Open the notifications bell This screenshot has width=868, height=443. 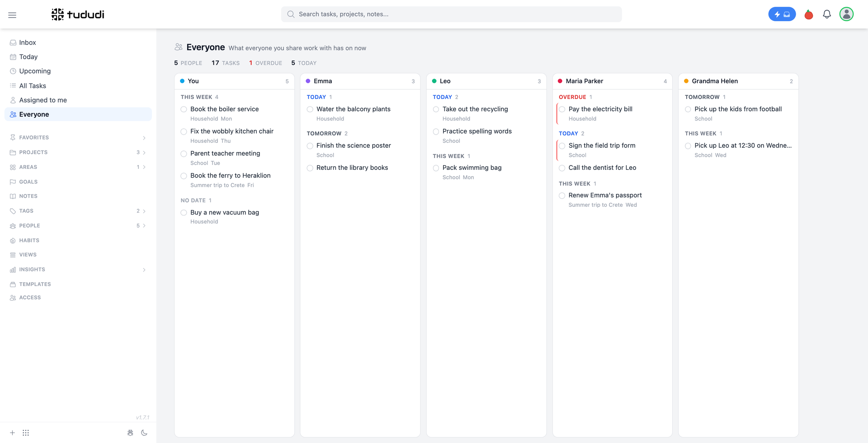[827, 14]
